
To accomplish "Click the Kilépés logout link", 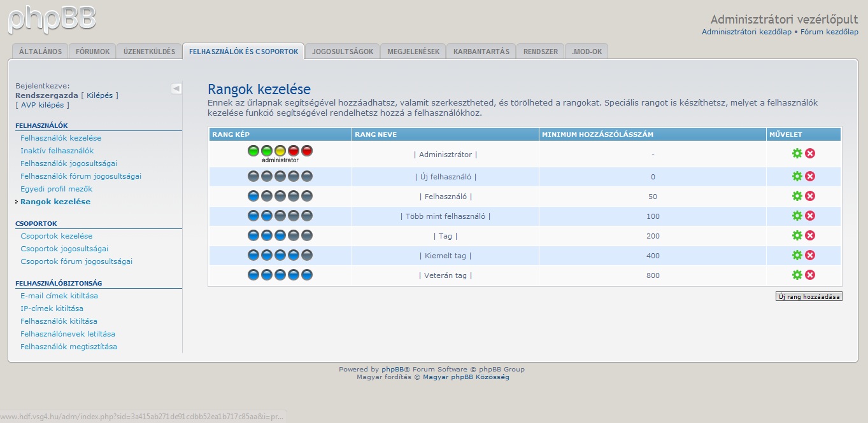I will (100, 95).
